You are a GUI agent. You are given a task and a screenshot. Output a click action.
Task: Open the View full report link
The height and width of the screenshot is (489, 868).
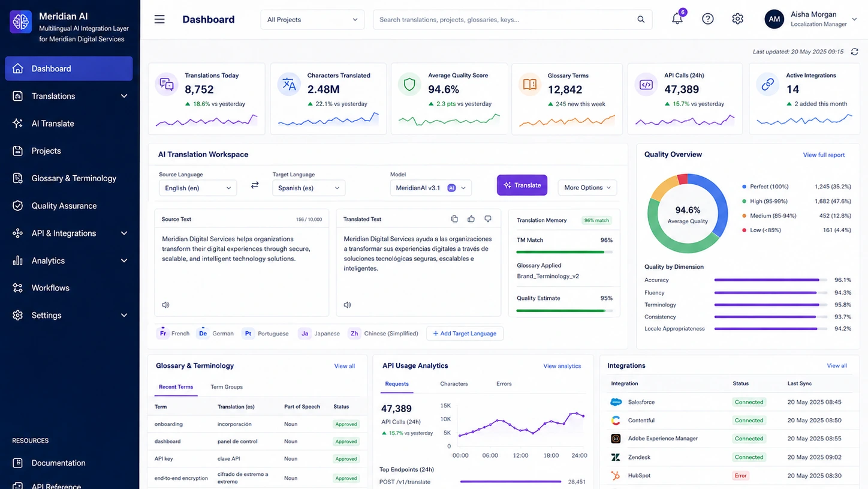(824, 155)
